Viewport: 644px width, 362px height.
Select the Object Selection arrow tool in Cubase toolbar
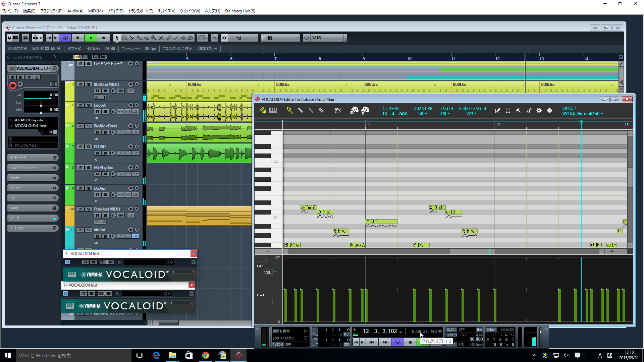117,38
